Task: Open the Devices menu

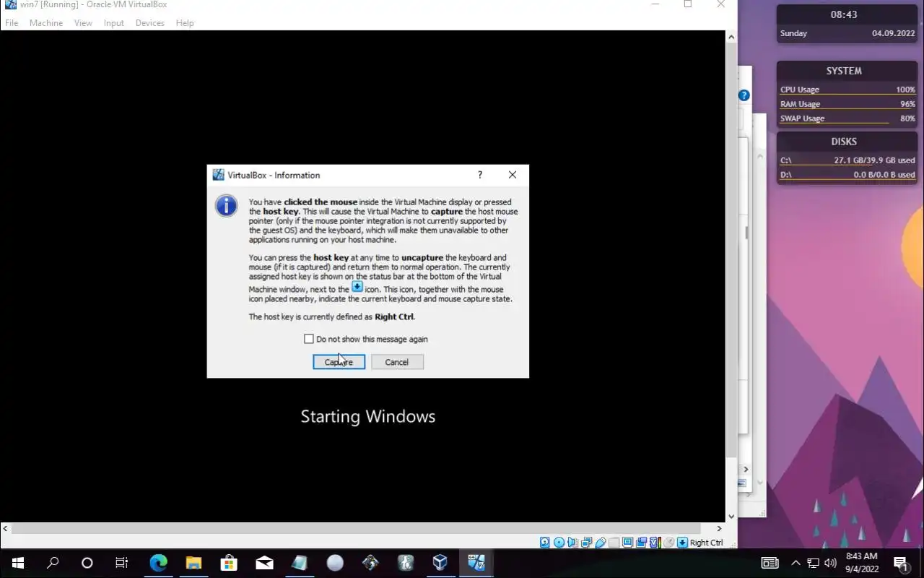Action: coord(149,23)
